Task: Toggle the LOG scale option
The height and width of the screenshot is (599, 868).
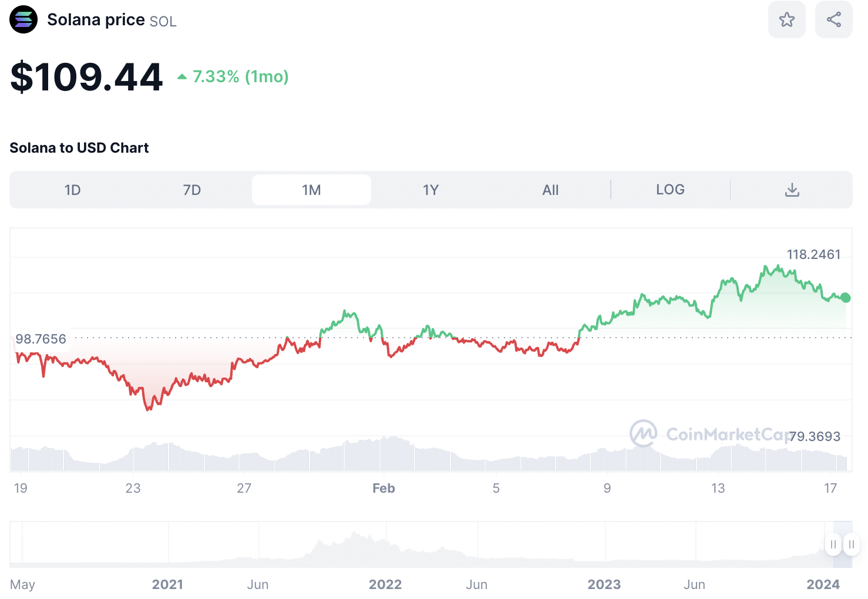Action: click(x=670, y=190)
